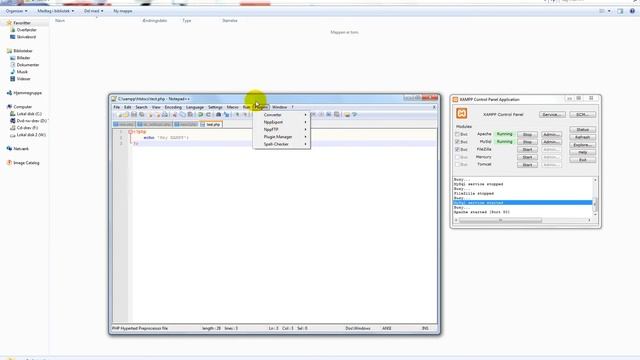640x360 pixels.
Task: Toggle the MySql Svc checkbox
Action: coord(458,142)
